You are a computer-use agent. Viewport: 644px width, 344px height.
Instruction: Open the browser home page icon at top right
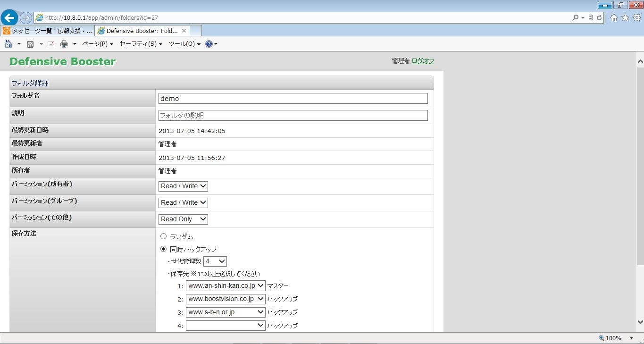coord(614,18)
